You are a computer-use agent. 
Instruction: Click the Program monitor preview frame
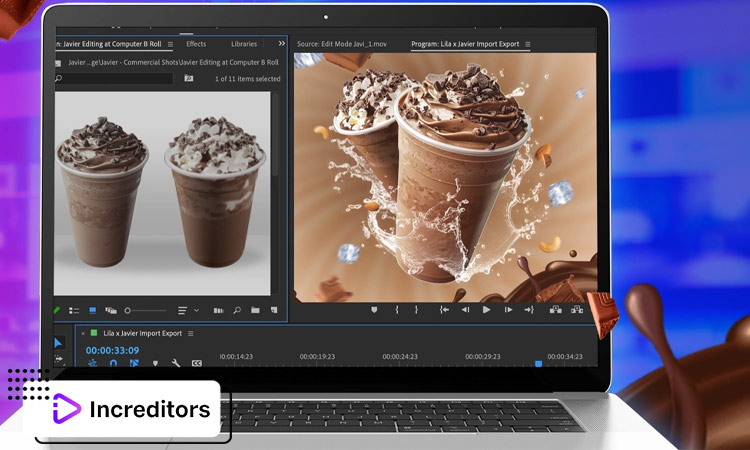(445, 177)
